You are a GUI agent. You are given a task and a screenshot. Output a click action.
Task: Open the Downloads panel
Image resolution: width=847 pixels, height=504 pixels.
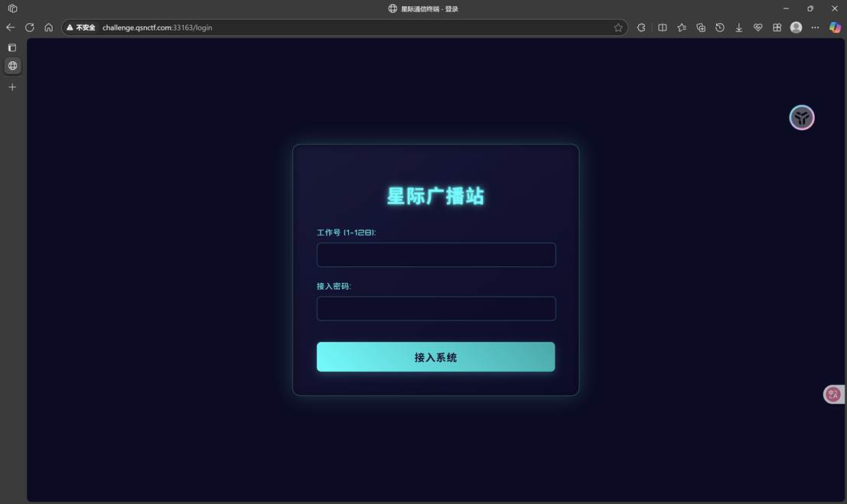738,28
